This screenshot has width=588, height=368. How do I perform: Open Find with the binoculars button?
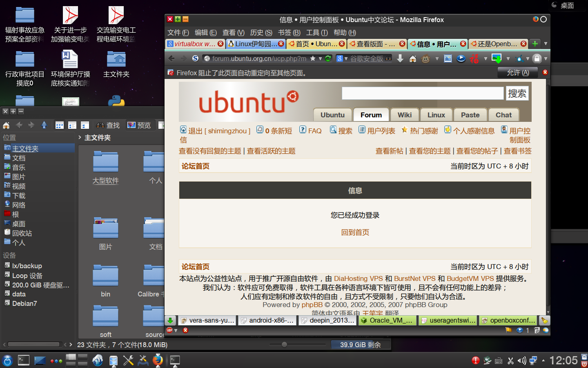tap(108, 125)
